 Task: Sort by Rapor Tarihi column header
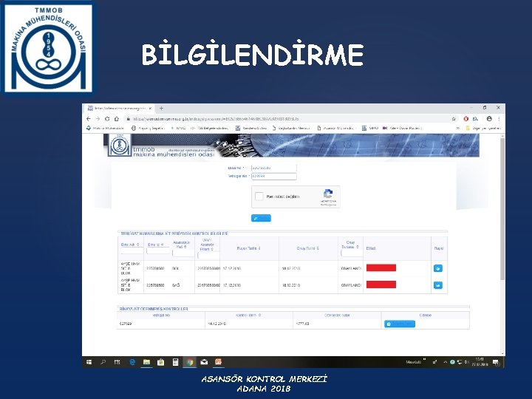click(249, 248)
